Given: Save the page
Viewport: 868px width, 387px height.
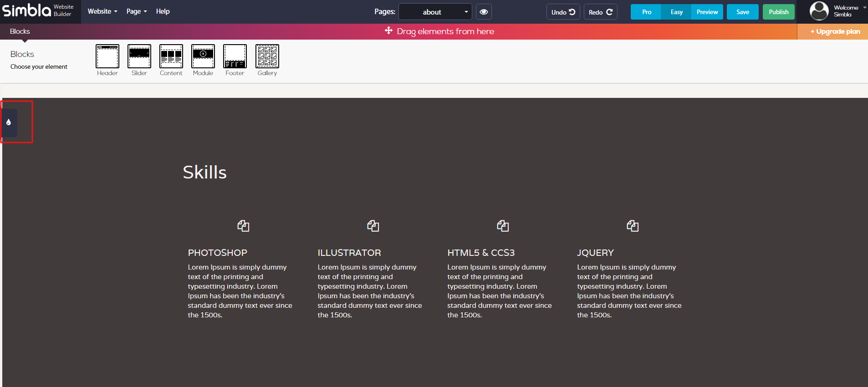Looking at the screenshot, I should pyautogui.click(x=742, y=12).
